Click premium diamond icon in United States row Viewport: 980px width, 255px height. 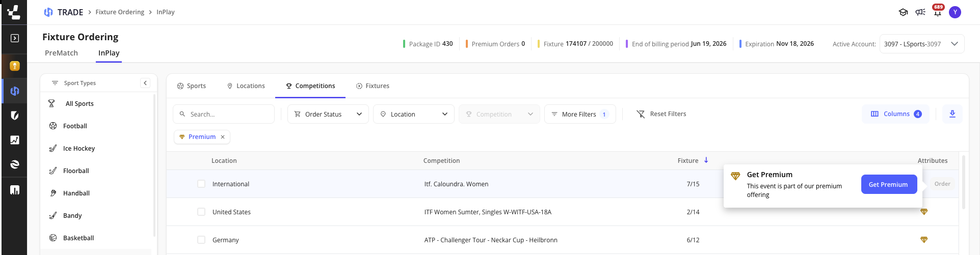(x=924, y=212)
